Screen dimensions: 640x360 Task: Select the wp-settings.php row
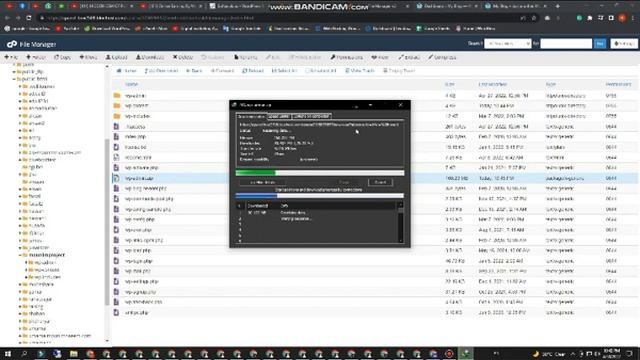point(375,282)
